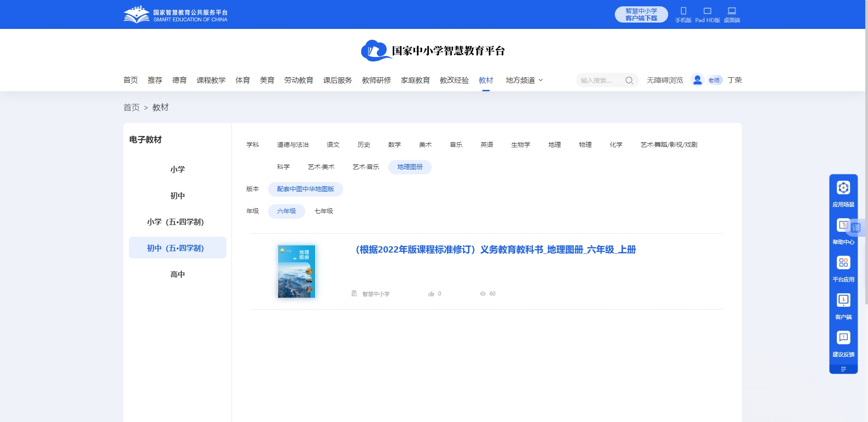The width and height of the screenshot is (868, 422).
Task: Select the 地理 subject filter
Action: [554, 145]
